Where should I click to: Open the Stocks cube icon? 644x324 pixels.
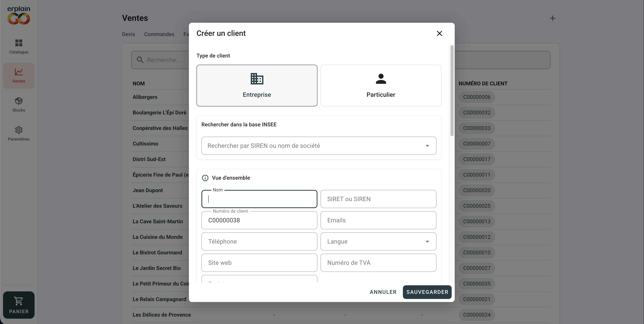pyautogui.click(x=19, y=101)
